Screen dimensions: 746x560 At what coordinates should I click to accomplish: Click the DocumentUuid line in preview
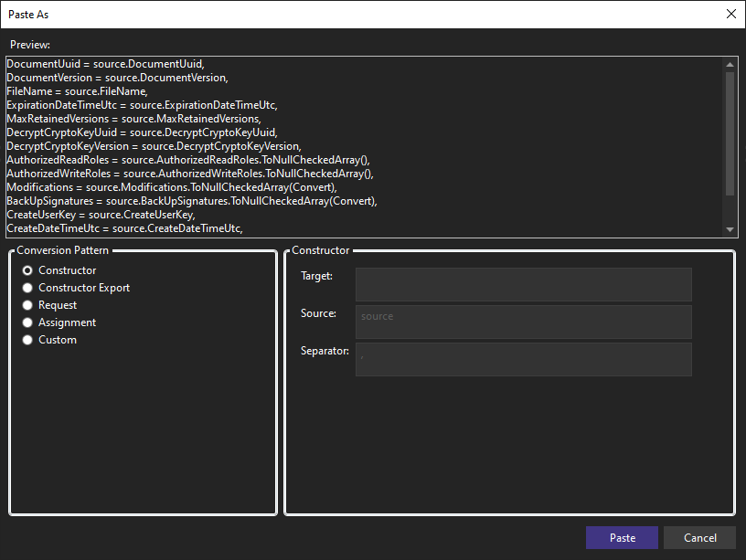pos(105,64)
